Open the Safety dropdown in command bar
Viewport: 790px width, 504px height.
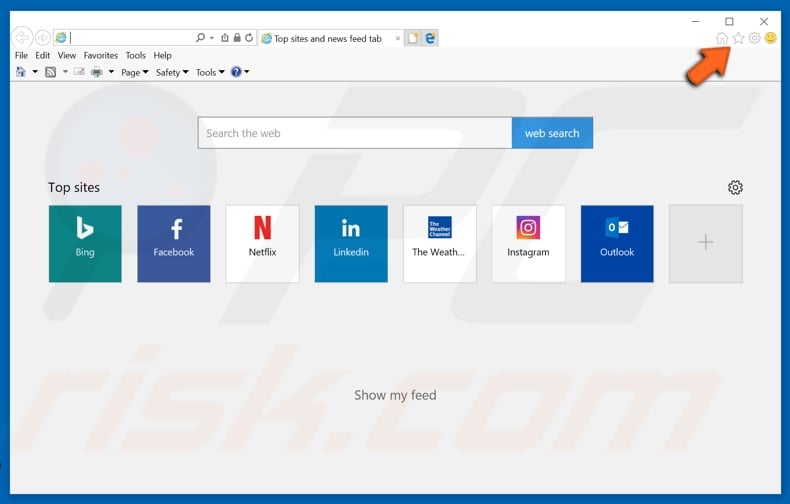point(172,73)
